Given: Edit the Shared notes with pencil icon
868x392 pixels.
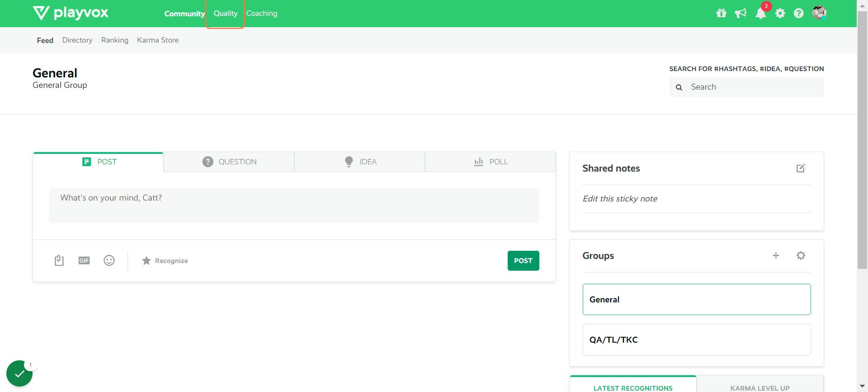Looking at the screenshot, I should 801,168.
